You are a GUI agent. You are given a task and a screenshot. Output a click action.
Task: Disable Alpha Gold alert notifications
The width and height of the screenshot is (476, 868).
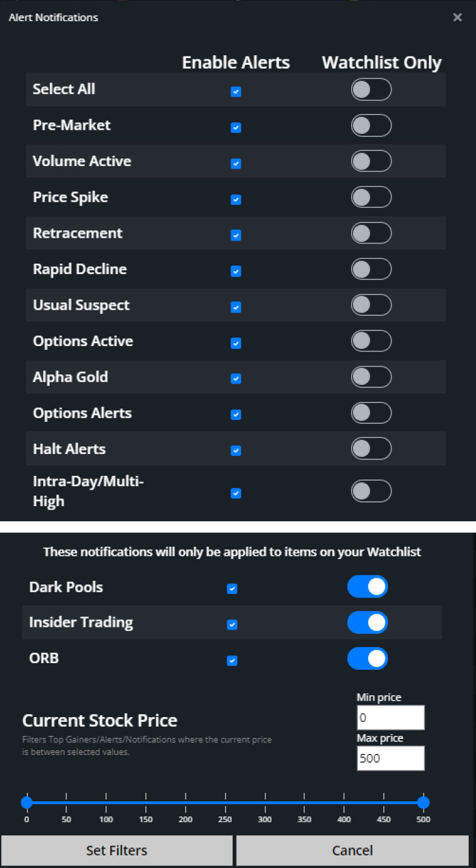236,378
